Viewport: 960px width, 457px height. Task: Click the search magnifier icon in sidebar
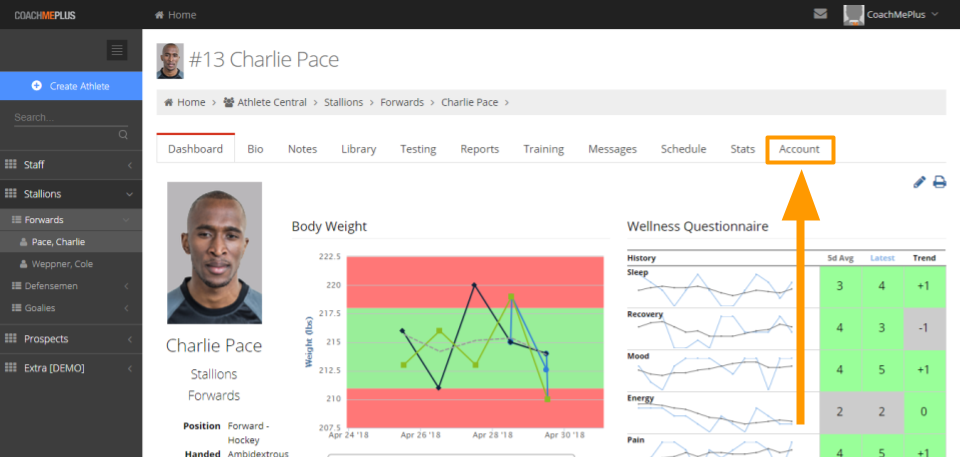click(x=123, y=135)
